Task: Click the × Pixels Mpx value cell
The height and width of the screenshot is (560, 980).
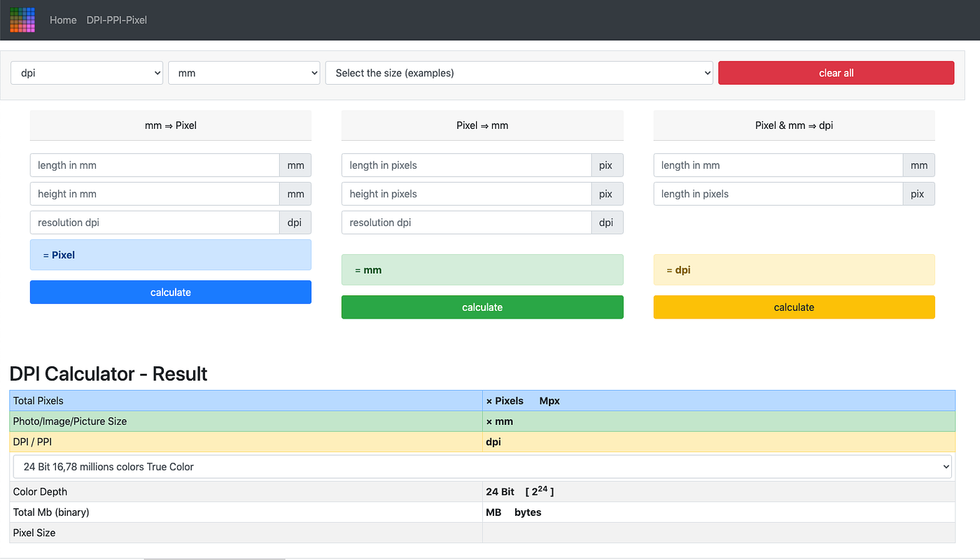Action: pyautogui.click(x=719, y=401)
